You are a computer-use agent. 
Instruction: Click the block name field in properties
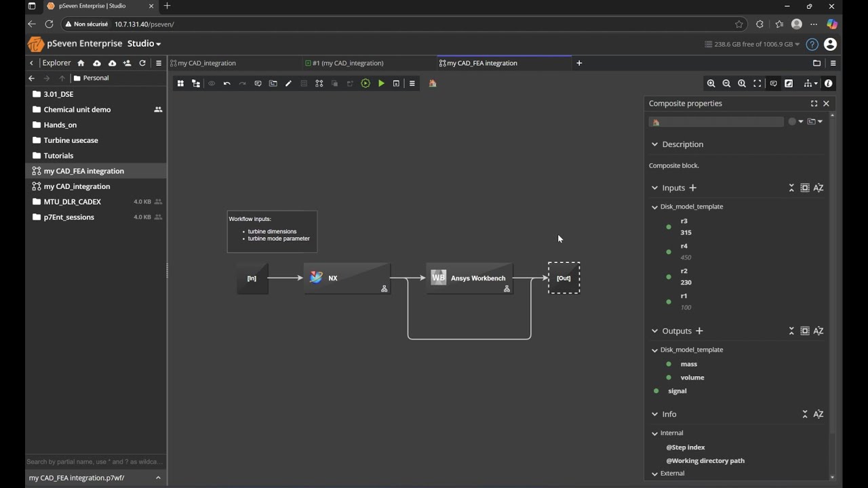coord(716,122)
